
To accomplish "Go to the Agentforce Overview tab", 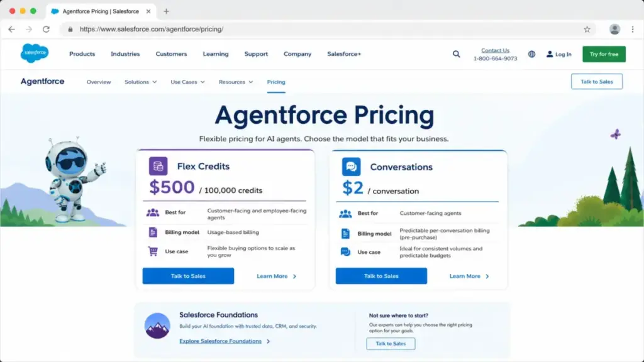I will [99, 82].
